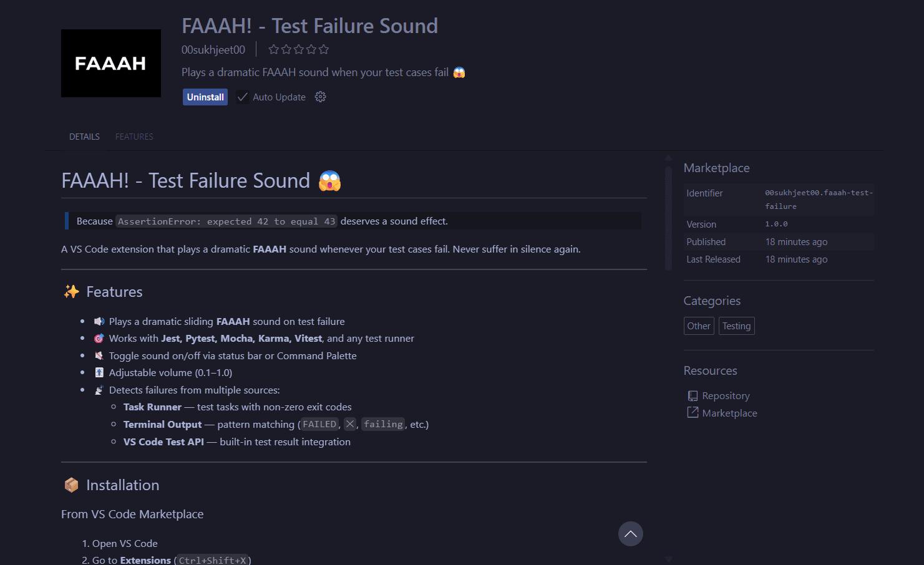
Task: Switch to the FEATURES tab
Action: point(134,137)
